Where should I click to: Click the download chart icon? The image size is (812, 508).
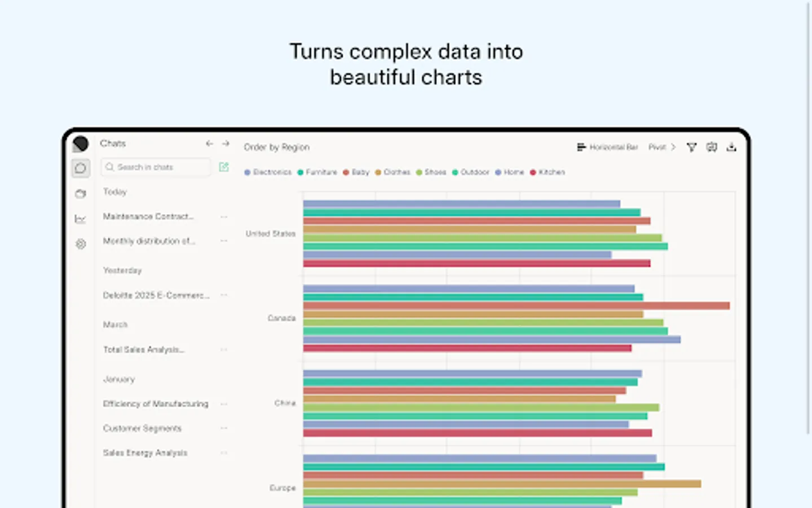731,147
